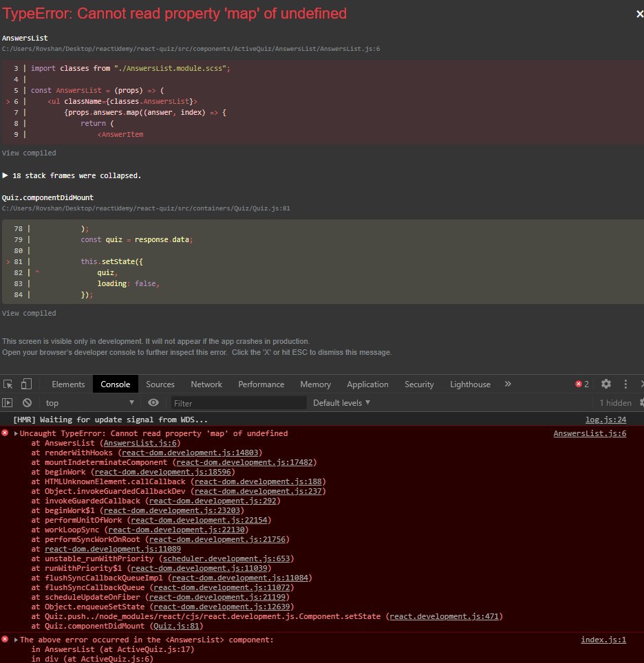Screen dimensions: 644x663
Task: Show the console sidebar icon
Action: [7, 403]
